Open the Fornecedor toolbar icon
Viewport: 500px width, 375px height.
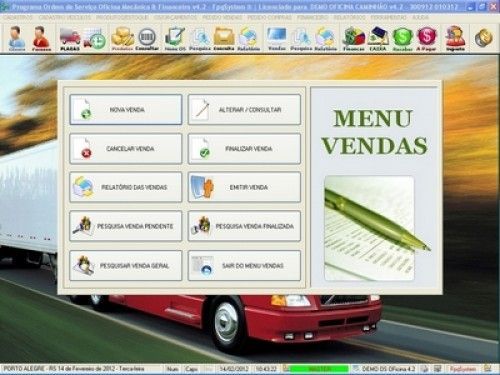[41, 38]
